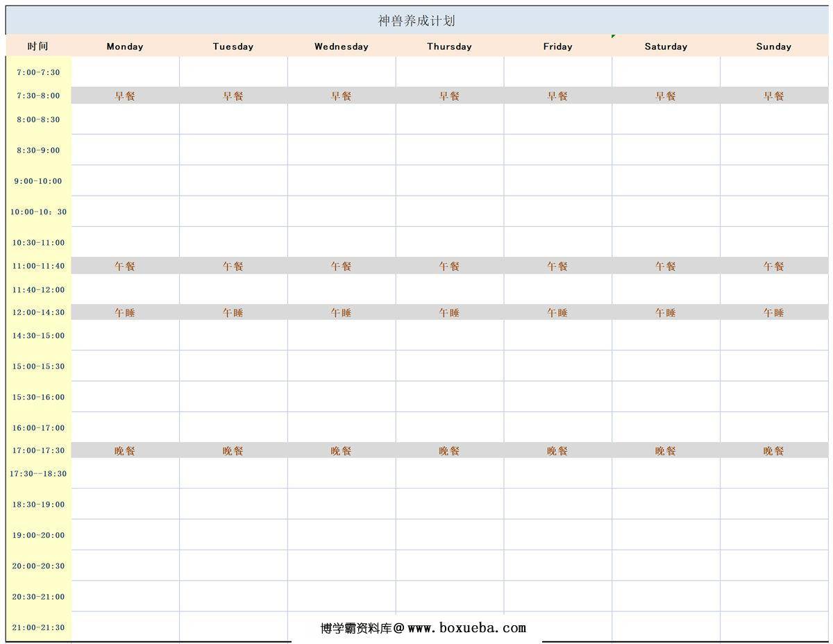The height and width of the screenshot is (644, 833).
Task: Select Thursday's 早餐 cell
Action: [x=450, y=96]
